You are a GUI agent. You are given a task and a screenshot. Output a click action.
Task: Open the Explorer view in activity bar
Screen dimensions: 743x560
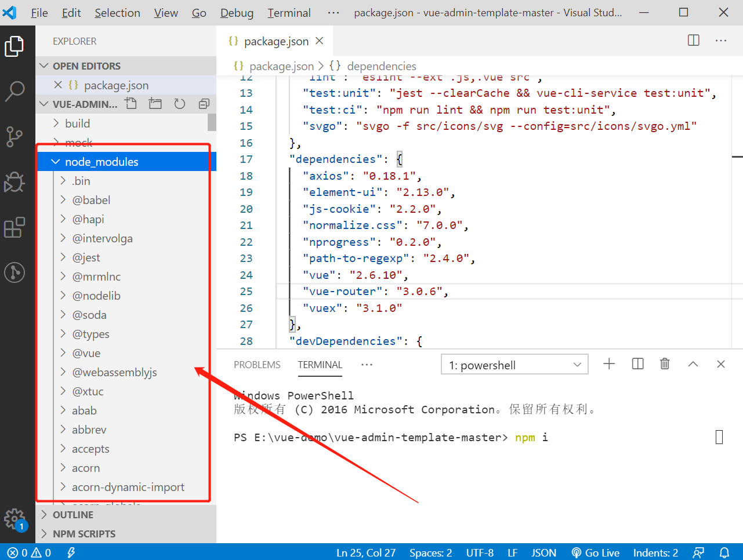(x=15, y=46)
